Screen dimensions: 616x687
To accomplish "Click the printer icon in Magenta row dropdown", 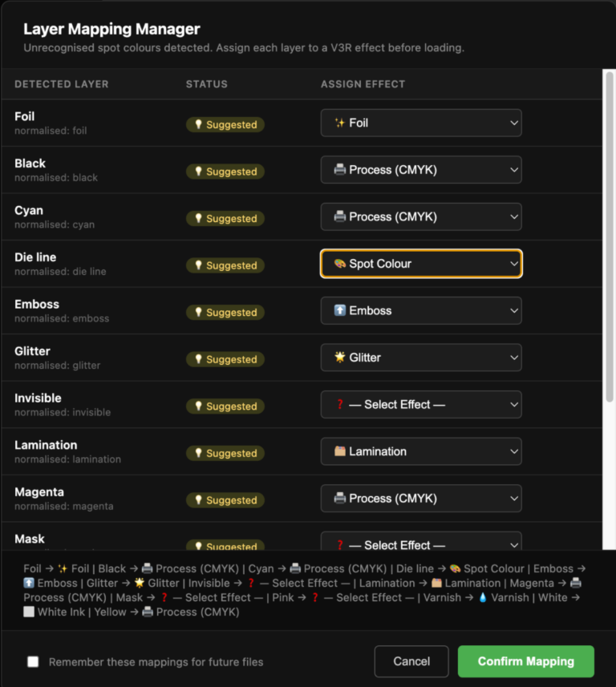I will coord(340,499).
